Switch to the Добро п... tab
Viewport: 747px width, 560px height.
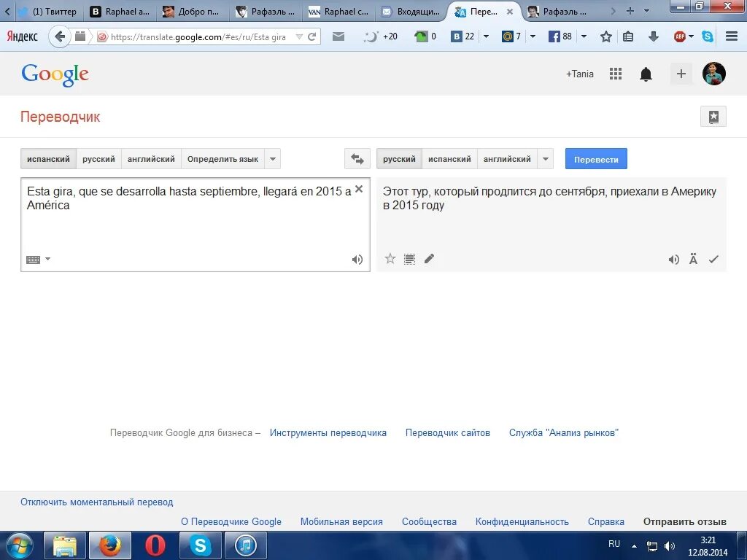(193, 12)
